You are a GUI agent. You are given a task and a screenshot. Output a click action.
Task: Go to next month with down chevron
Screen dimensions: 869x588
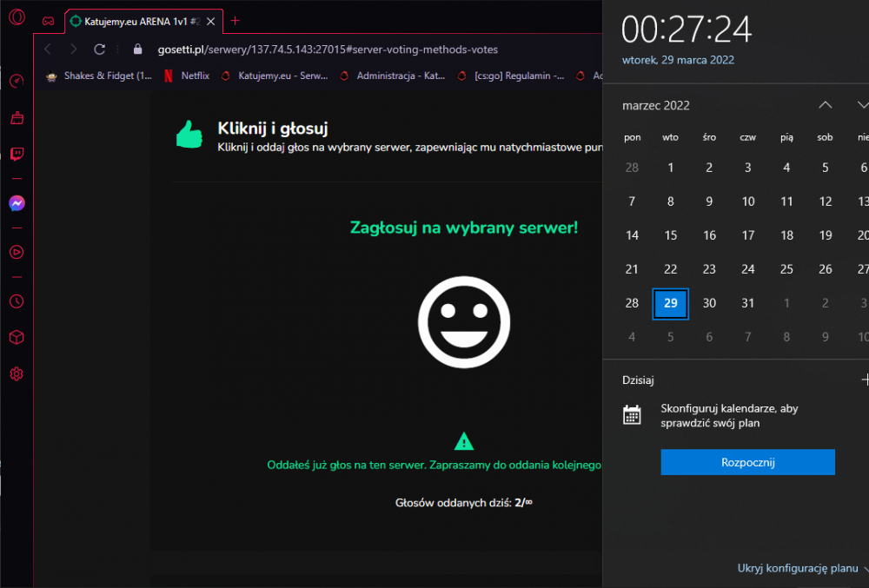862,104
